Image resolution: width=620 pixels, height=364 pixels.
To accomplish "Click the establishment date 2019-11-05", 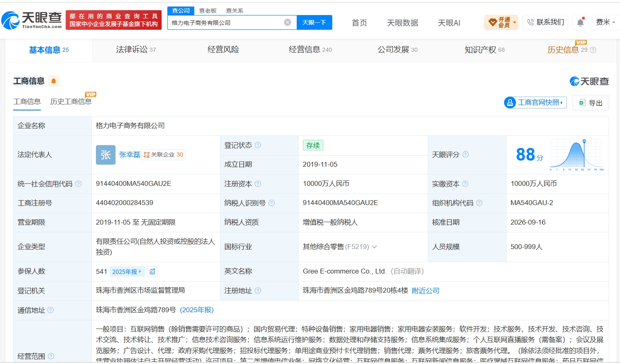I will pyautogui.click(x=320, y=165).
